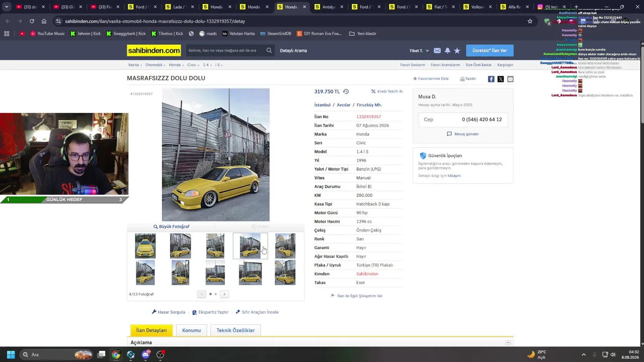Open Detaylı Arama link

point(293,50)
